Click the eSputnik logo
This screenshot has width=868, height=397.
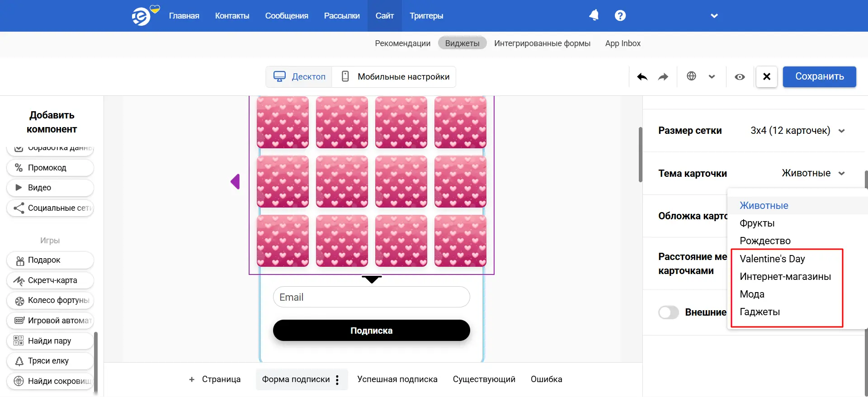click(x=142, y=16)
